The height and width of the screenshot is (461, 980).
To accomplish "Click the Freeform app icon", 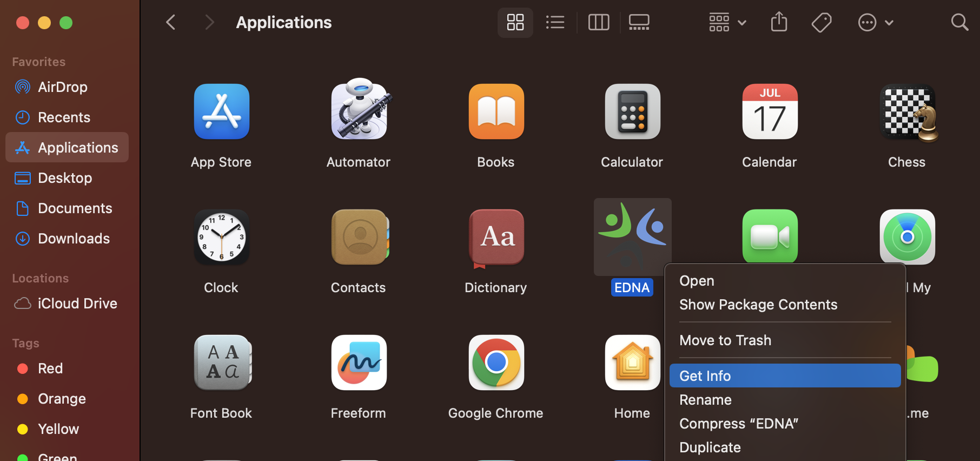I will point(359,363).
